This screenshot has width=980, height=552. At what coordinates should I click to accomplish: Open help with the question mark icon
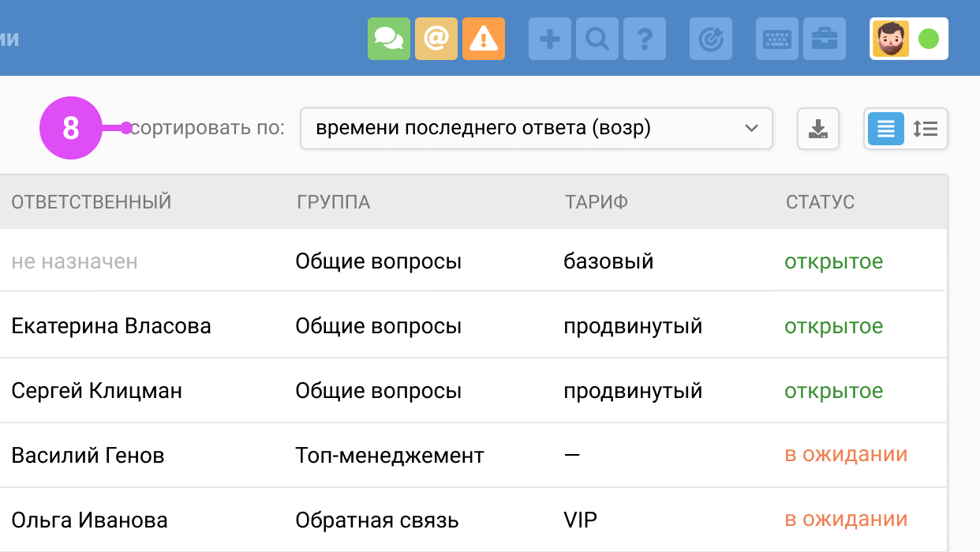tap(645, 38)
